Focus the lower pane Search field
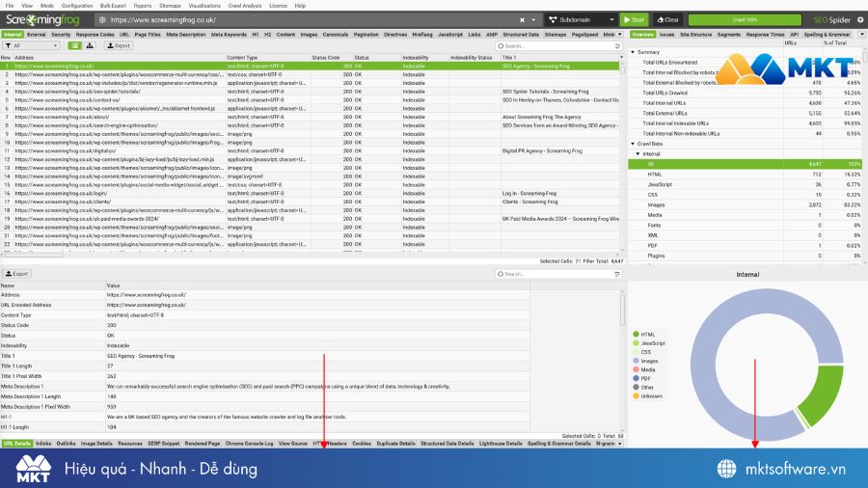This screenshot has width=868, height=488. click(x=558, y=274)
